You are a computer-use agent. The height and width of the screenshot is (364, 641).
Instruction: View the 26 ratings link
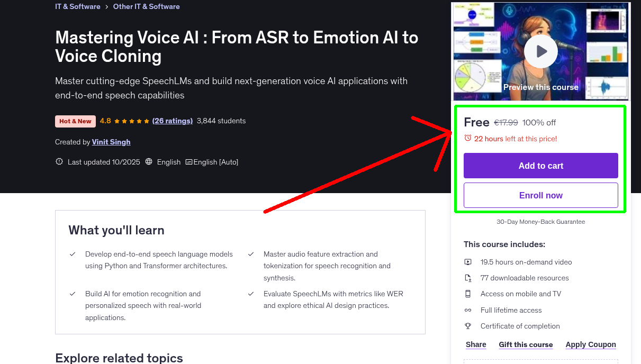[172, 121]
